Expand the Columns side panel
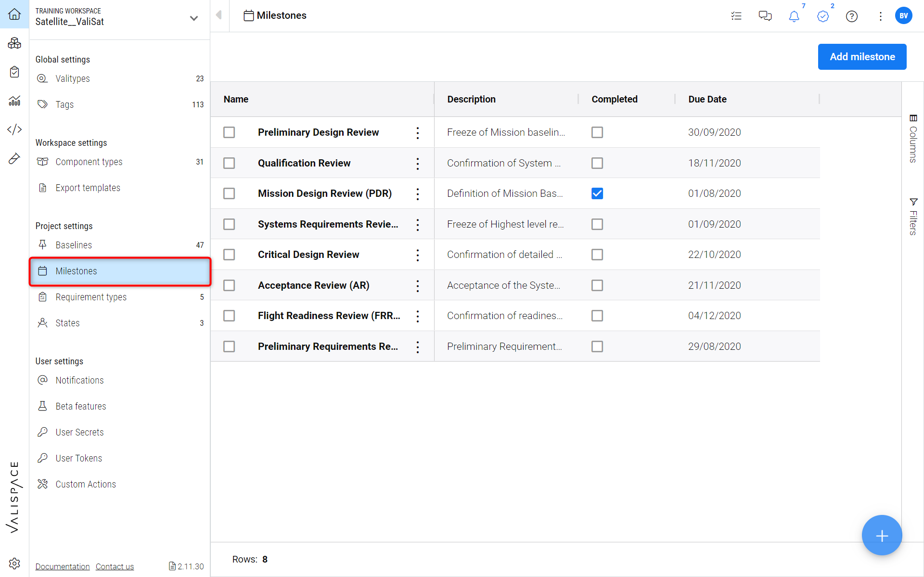 [913, 139]
